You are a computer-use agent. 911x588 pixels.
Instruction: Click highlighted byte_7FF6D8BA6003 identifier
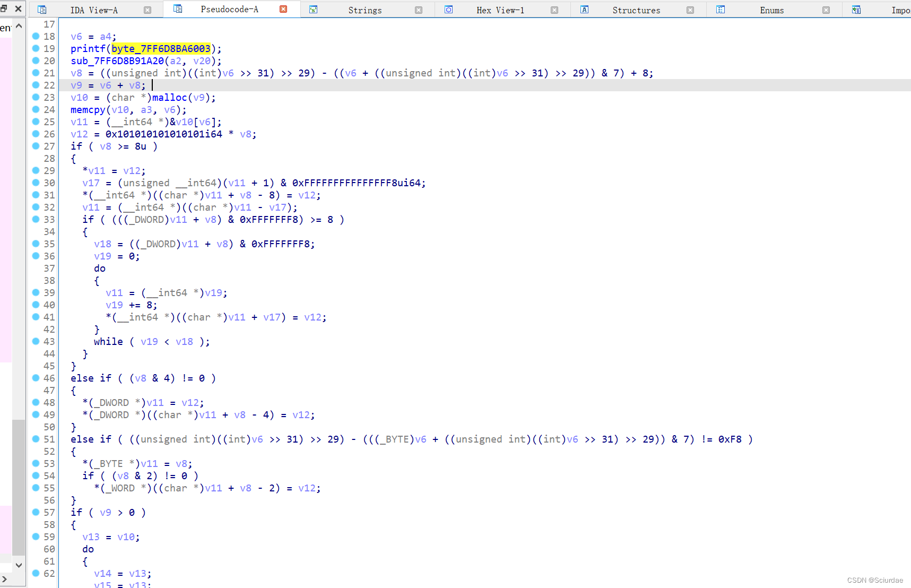click(161, 49)
